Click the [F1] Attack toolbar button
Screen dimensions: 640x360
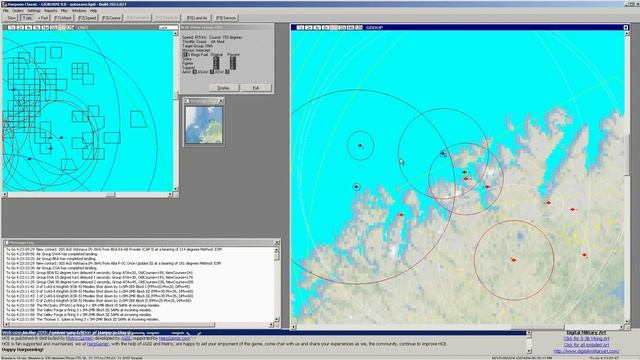click(63, 18)
